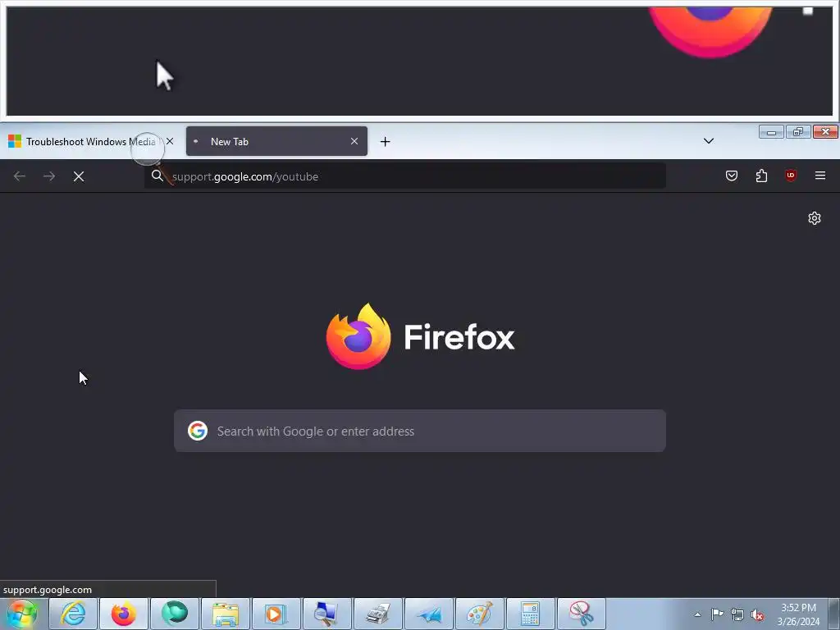Click the search magnifier in address bar
The height and width of the screenshot is (630, 840).
[x=157, y=176]
